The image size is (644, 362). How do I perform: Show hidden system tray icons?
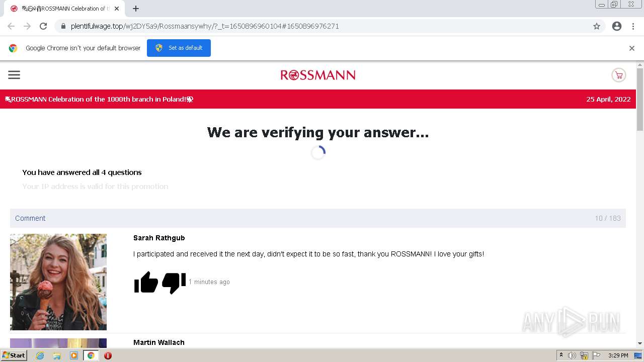tap(561, 355)
